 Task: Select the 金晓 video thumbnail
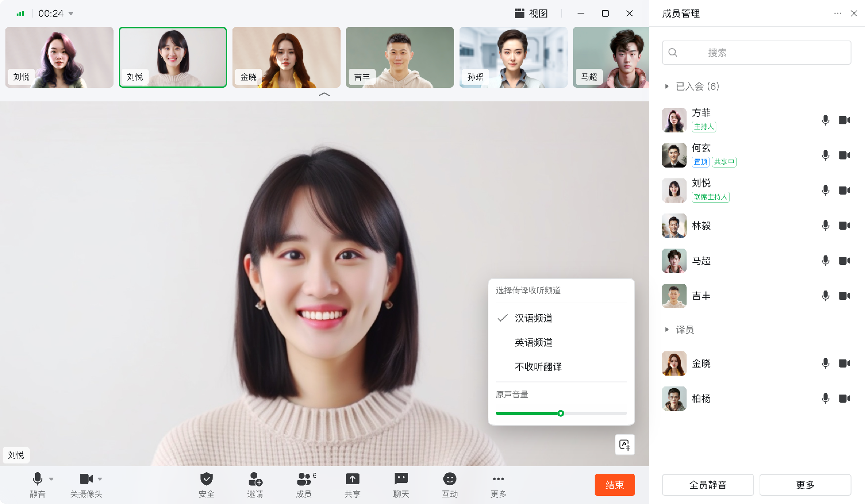click(287, 57)
